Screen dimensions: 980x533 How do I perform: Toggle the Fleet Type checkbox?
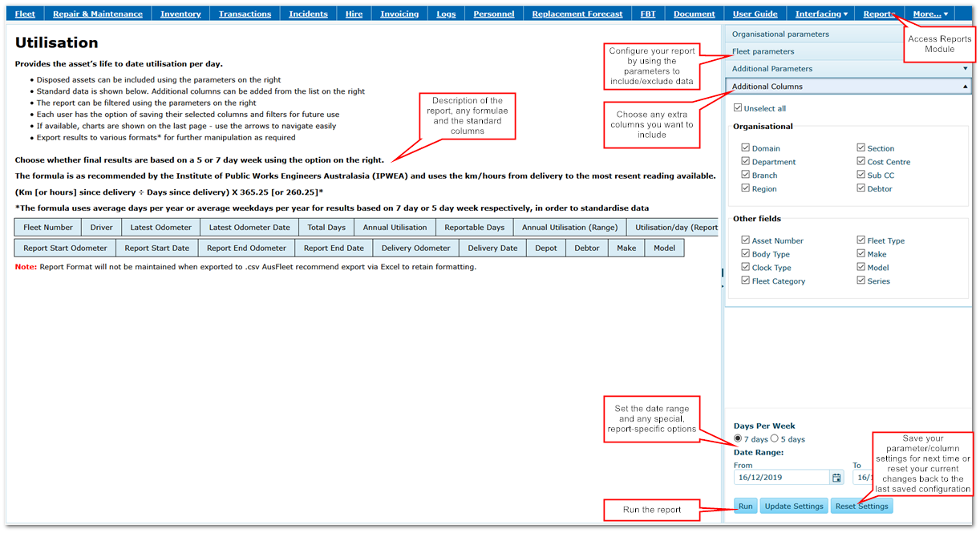[x=861, y=240]
